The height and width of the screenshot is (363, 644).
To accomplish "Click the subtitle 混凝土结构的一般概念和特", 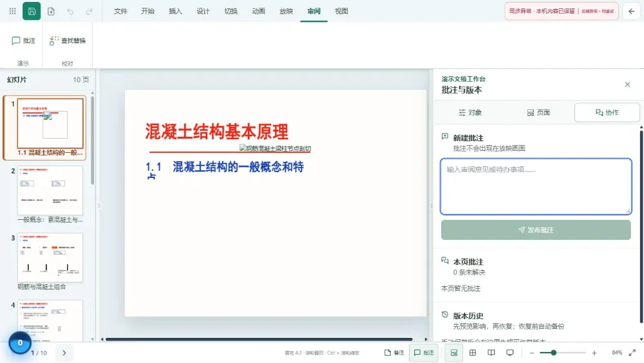I will [x=238, y=167].
